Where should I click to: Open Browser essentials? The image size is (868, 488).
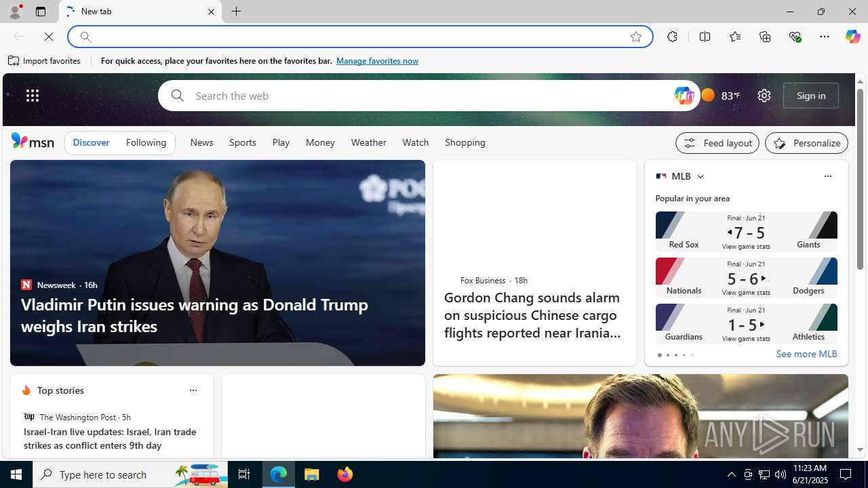click(795, 37)
